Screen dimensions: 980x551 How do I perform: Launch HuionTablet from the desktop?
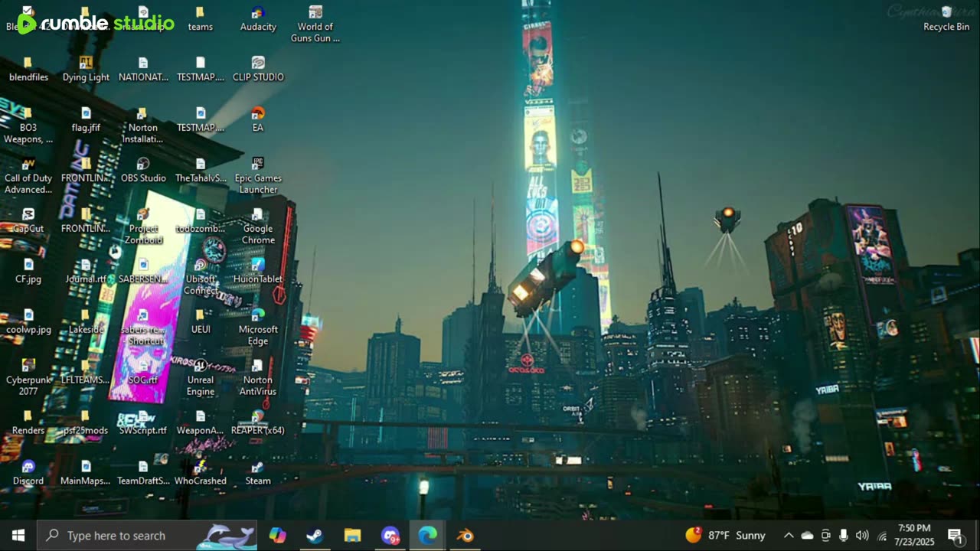pos(258,271)
